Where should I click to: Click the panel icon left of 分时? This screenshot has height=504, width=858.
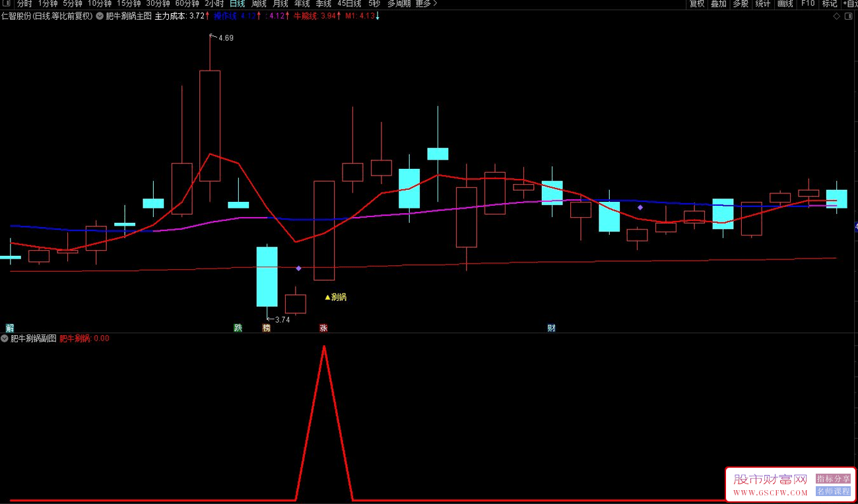point(7,3)
